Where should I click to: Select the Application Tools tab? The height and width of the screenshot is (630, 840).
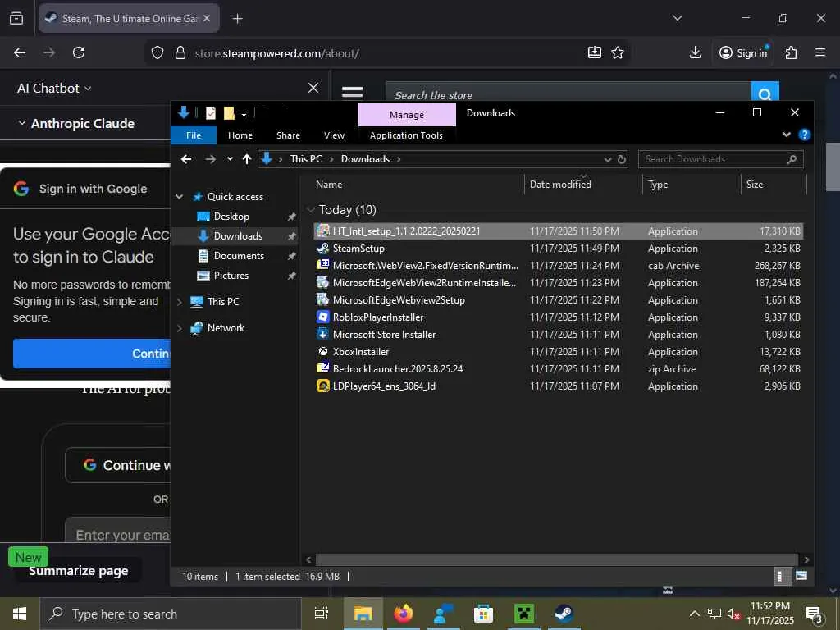pos(406,135)
